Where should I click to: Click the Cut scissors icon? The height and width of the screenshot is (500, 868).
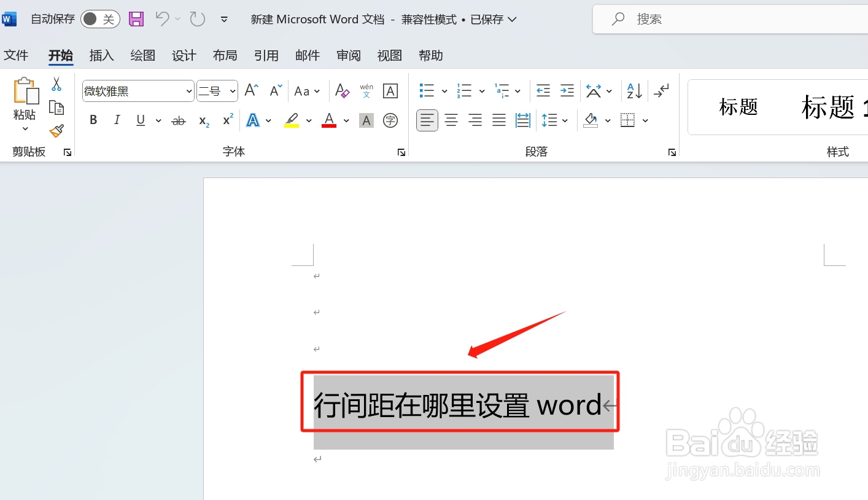point(56,83)
